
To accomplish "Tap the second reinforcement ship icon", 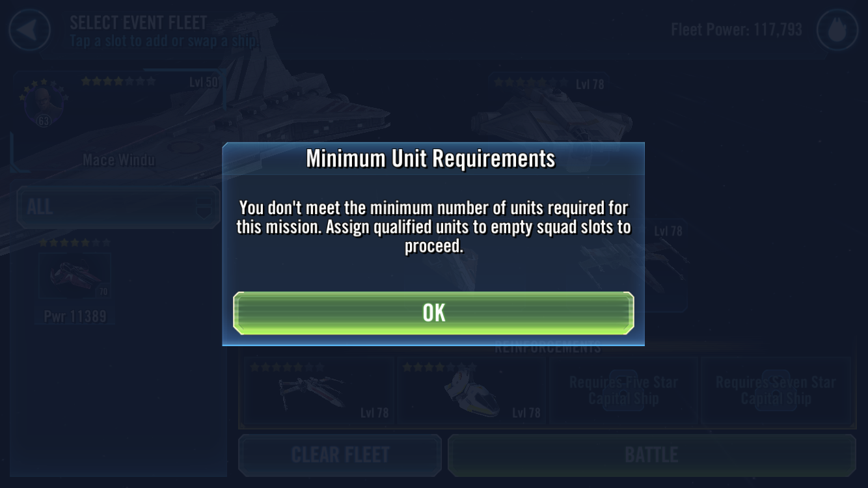I will (469, 392).
